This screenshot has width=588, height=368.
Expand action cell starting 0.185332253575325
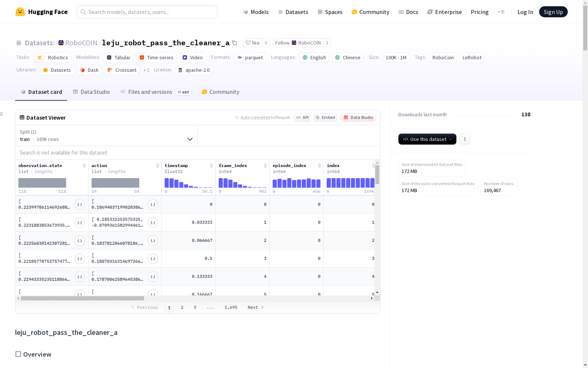(x=153, y=223)
